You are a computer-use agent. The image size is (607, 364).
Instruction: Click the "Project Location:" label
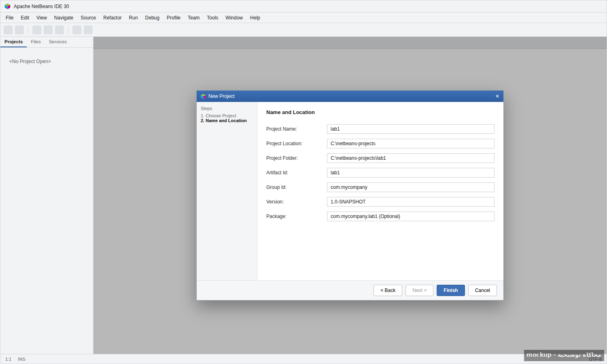(284, 144)
